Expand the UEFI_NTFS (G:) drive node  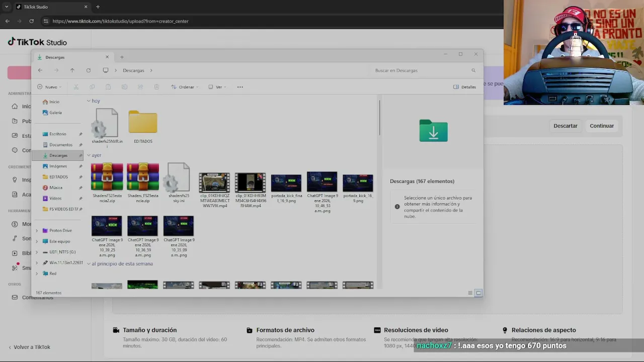[37, 252]
